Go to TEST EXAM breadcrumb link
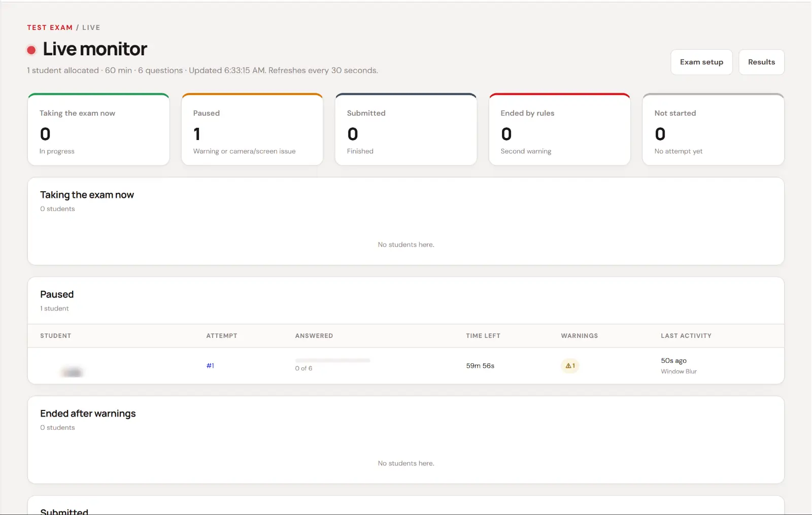The width and height of the screenshot is (812, 515). 50,27
